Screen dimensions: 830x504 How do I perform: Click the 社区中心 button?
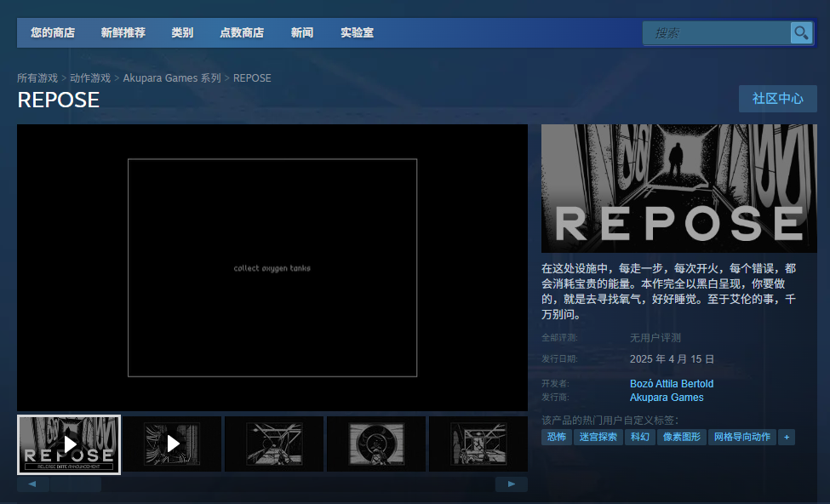click(776, 98)
